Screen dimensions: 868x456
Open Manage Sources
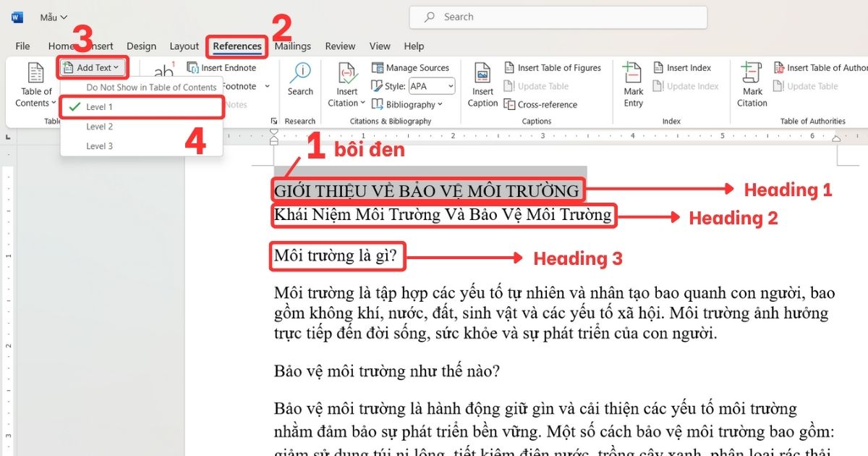click(x=412, y=67)
